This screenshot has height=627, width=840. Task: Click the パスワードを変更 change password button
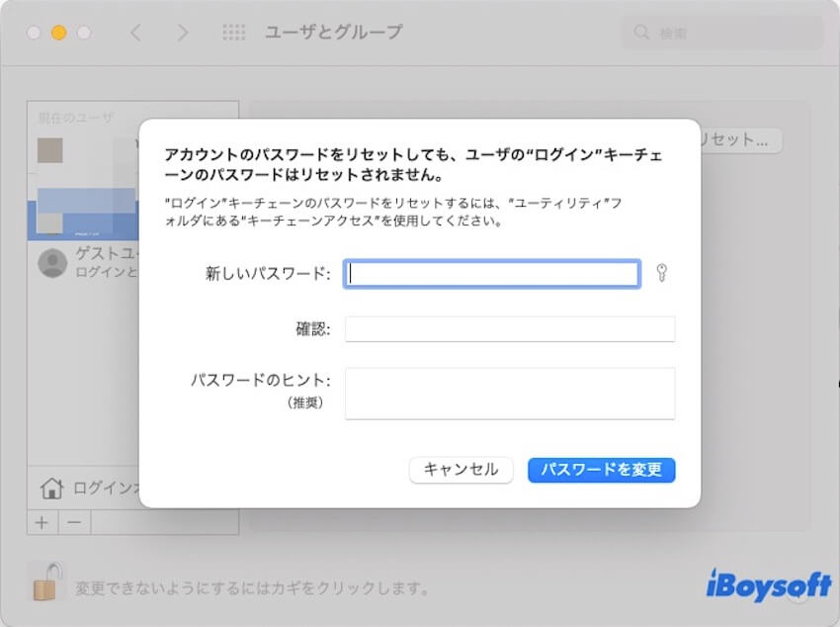pyautogui.click(x=601, y=470)
